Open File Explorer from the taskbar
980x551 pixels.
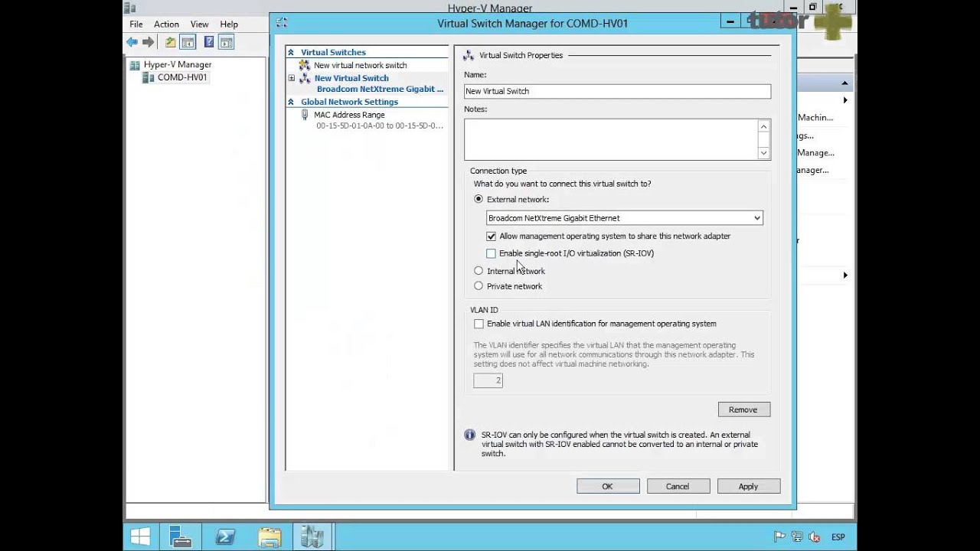269,536
